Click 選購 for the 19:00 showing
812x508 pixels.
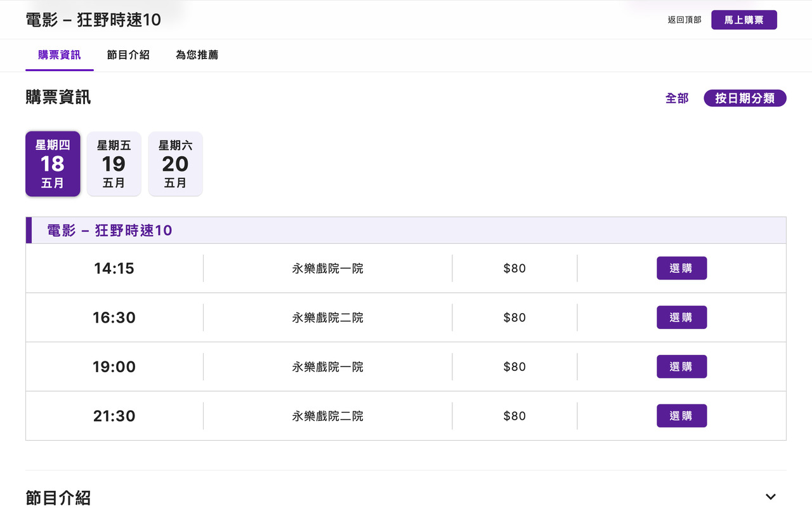click(681, 366)
